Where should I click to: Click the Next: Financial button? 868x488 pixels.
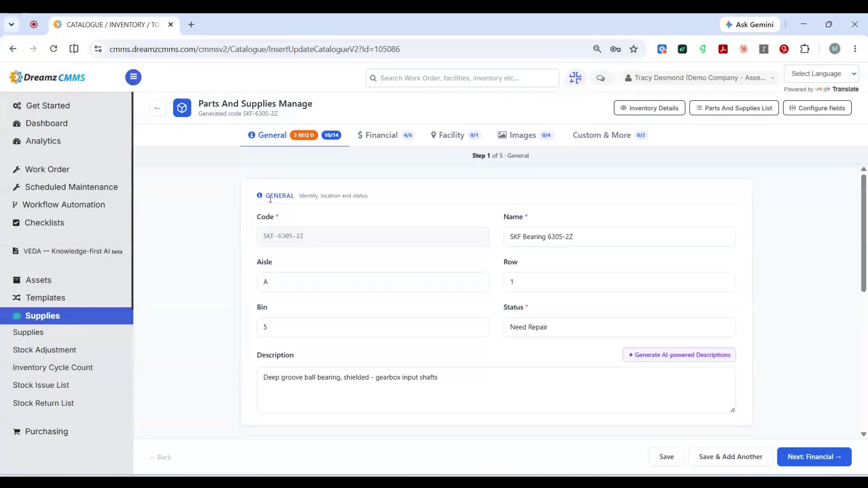[814, 457]
